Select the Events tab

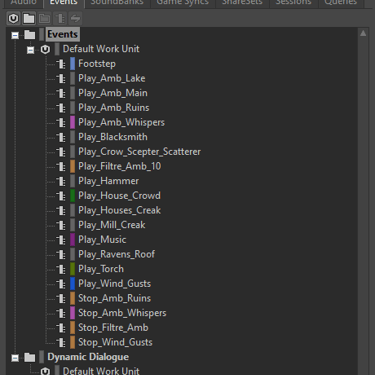pyautogui.click(x=63, y=3)
